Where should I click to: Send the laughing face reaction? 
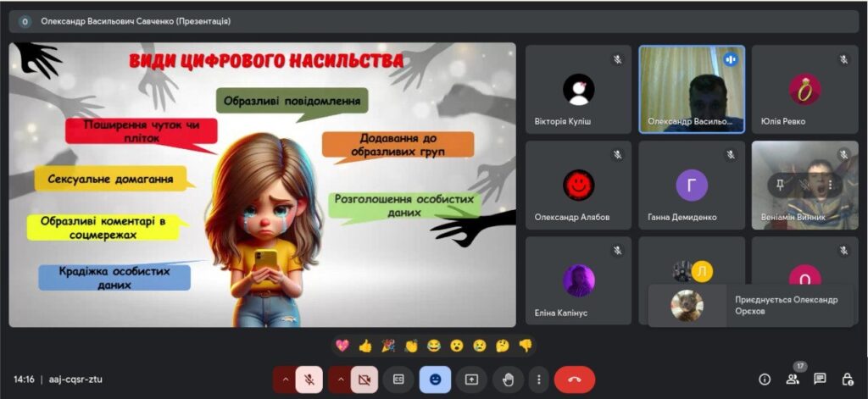point(434,346)
